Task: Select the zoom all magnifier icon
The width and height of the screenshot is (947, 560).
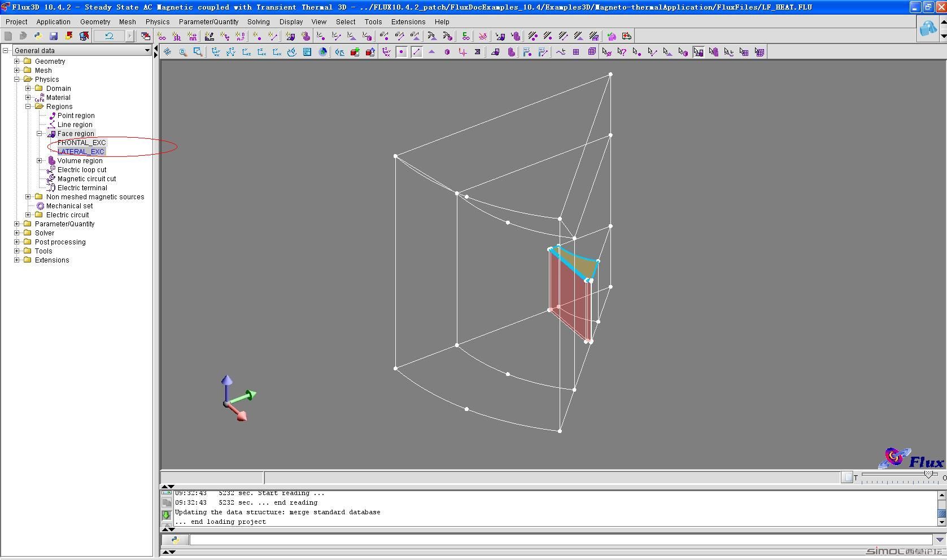Action: tap(182, 52)
